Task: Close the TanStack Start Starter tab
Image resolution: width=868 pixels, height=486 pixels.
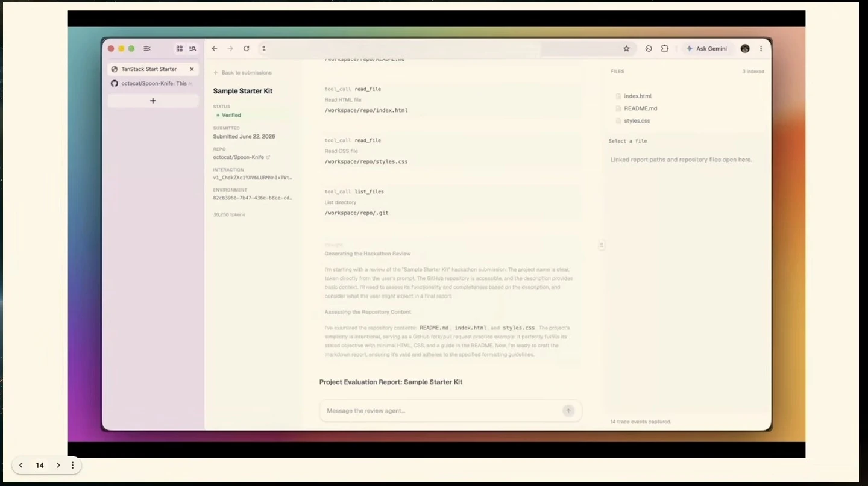Action: tap(192, 69)
